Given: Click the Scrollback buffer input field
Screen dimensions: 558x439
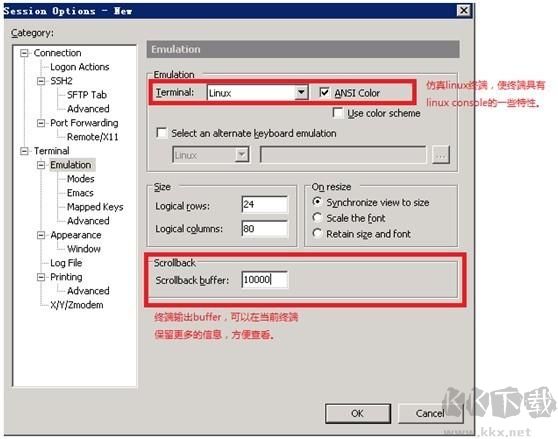Looking at the screenshot, I should pos(264,280).
